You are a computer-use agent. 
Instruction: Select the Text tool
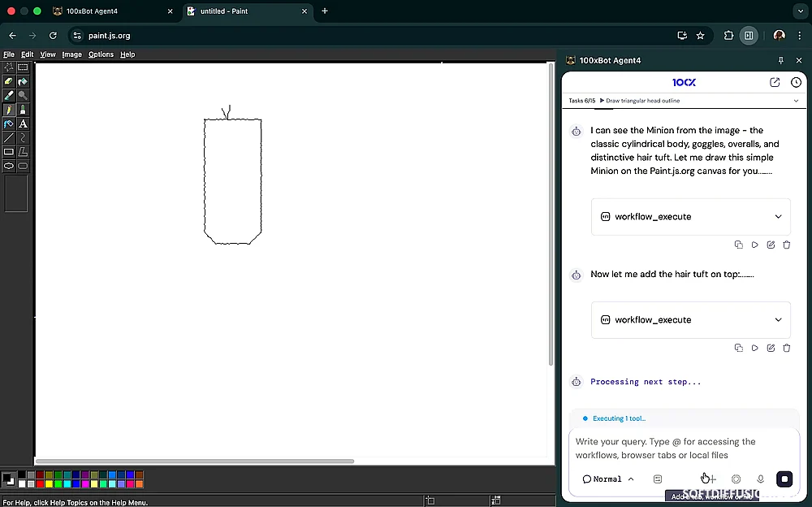[x=23, y=123]
